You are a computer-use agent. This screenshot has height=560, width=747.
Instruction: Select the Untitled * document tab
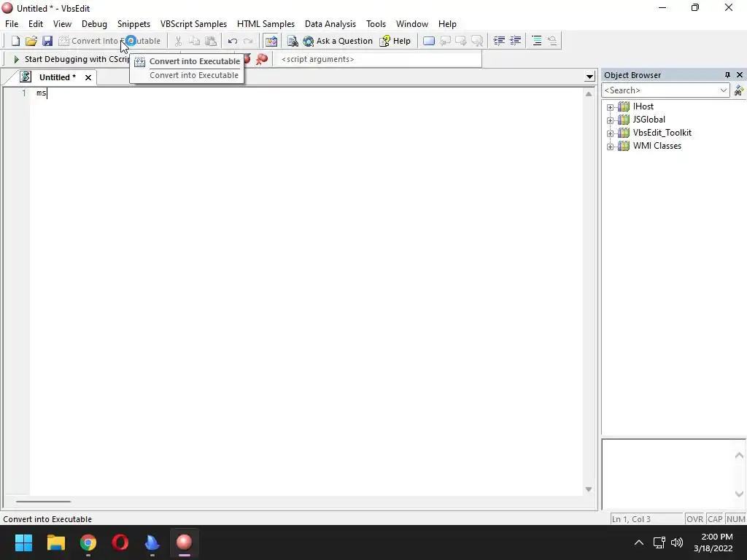[57, 77]
